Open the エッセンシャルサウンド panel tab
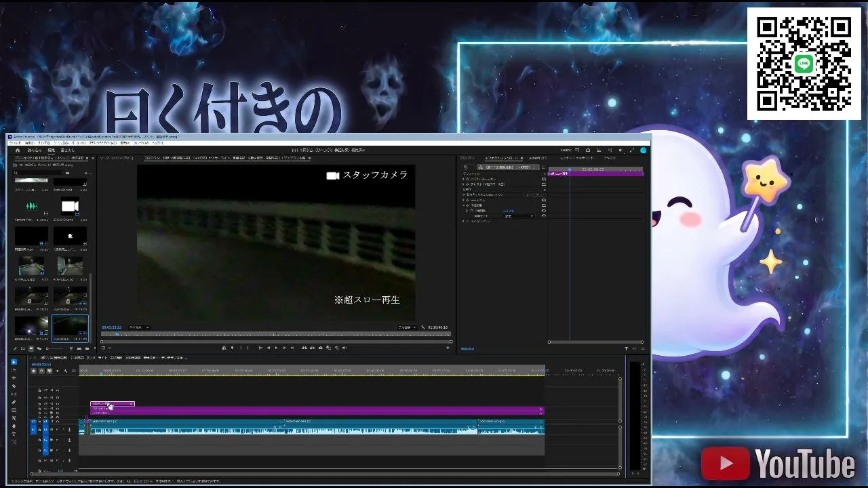Screen dimensions: 868x488 pyautogui.click(x=576, y=158)
